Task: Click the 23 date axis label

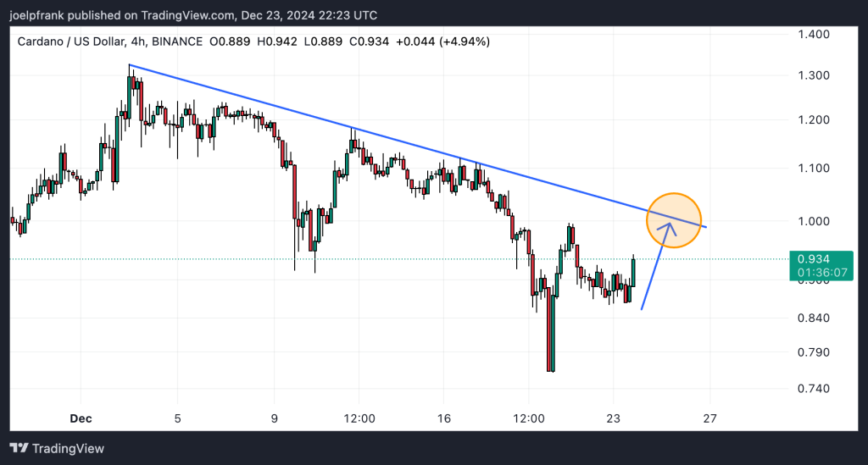Action: 615,418
